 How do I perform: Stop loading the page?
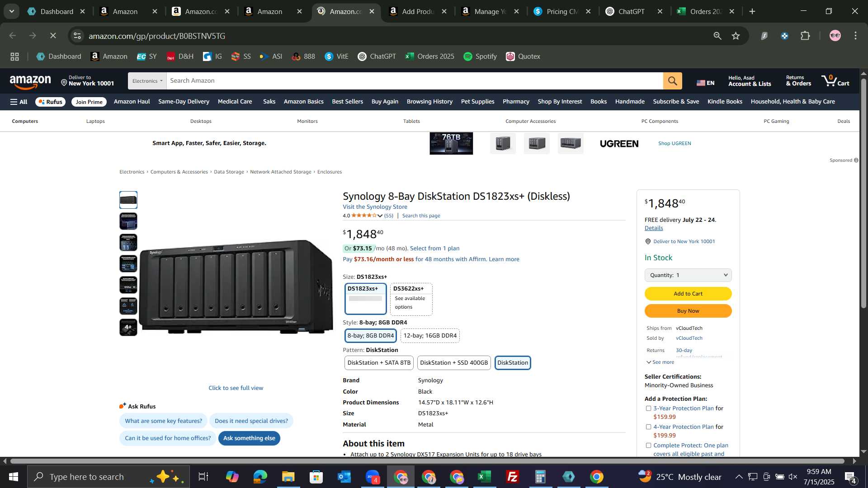[x=53, y=36]
